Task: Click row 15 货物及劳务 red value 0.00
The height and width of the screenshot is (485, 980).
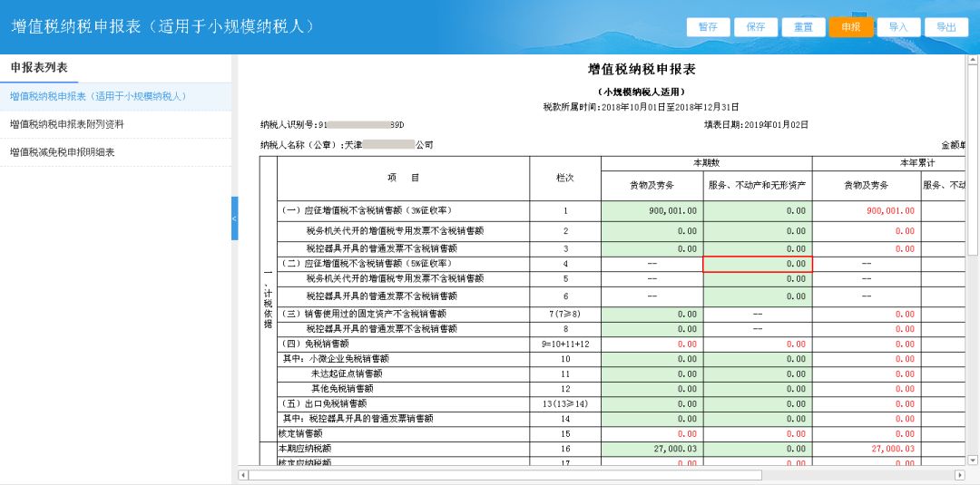Action: coord(687,434)
